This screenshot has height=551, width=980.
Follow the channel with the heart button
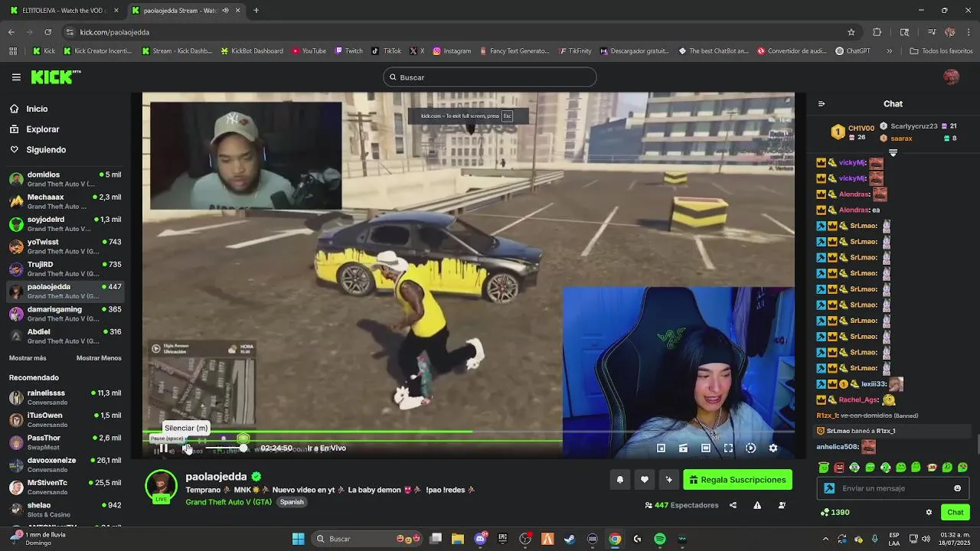tap(645, 480)
